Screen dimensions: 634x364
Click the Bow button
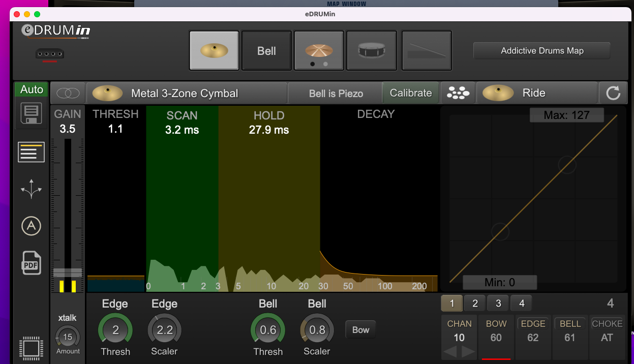point(360,330)
